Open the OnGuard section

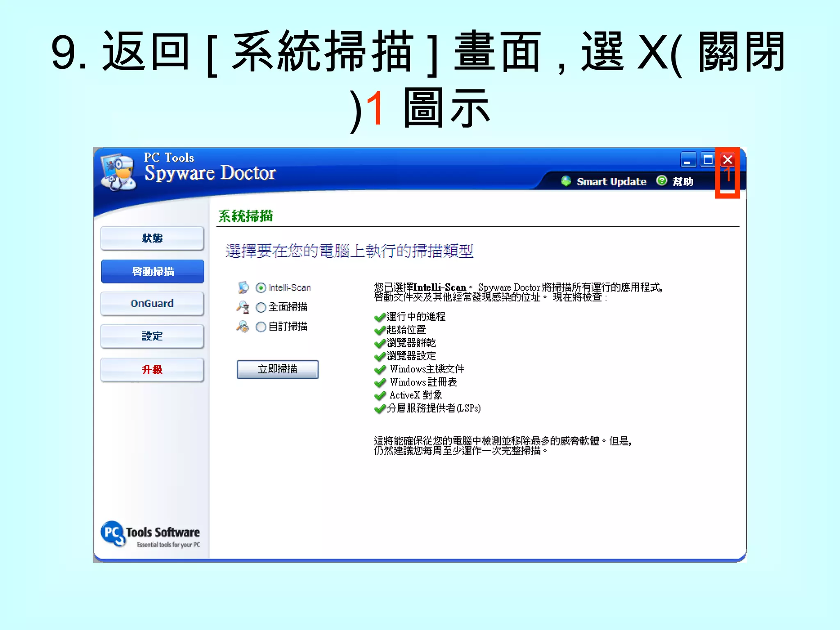pos(152,304)
